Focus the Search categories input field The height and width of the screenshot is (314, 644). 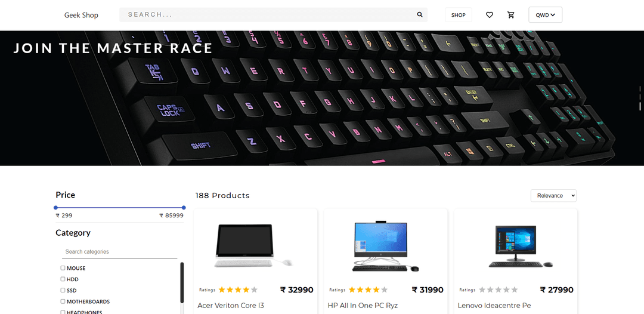tap(119, 251)
